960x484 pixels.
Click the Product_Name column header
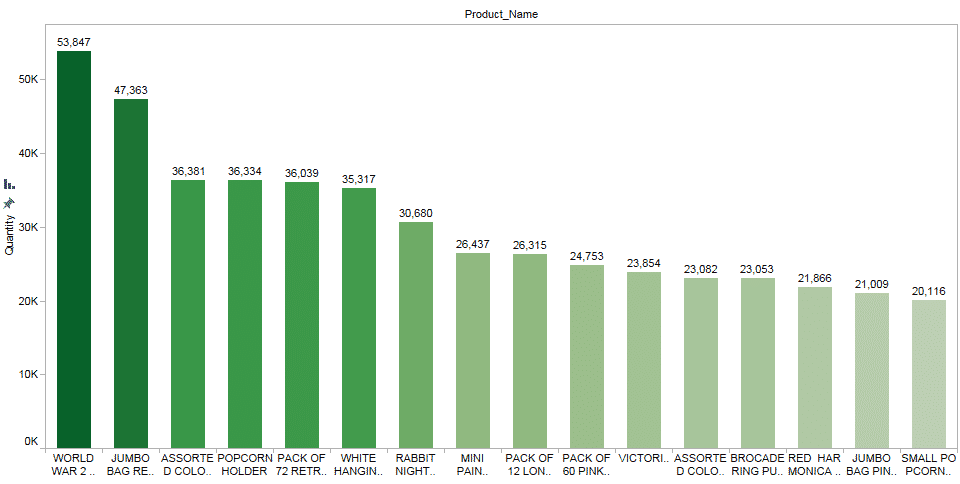pos(502,15)
